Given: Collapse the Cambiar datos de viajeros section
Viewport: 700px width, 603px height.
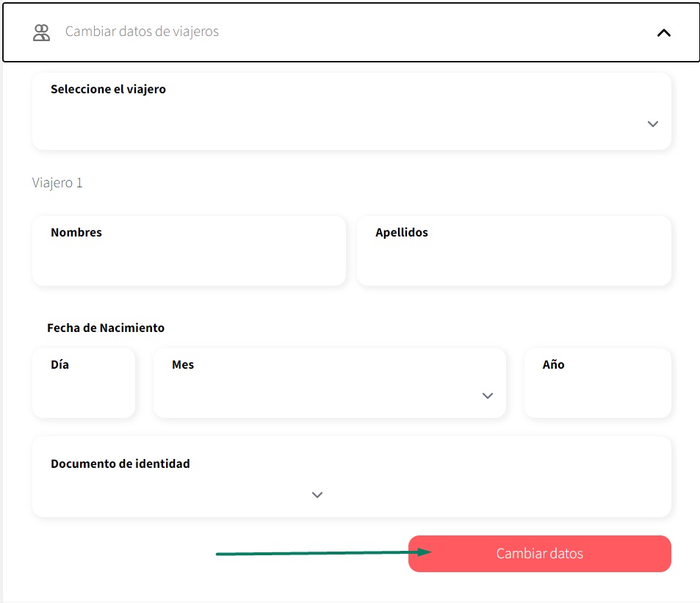Looking at the screenshot, I should point(664,32).
